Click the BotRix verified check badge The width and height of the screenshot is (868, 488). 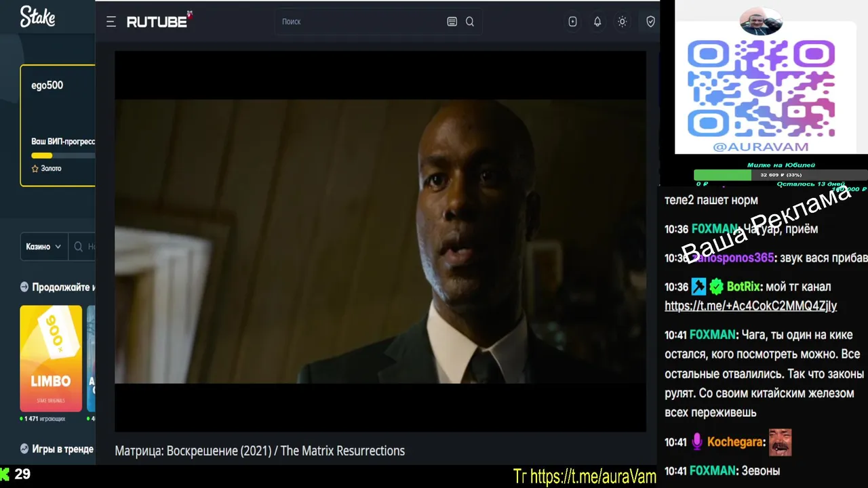[716, 287]
